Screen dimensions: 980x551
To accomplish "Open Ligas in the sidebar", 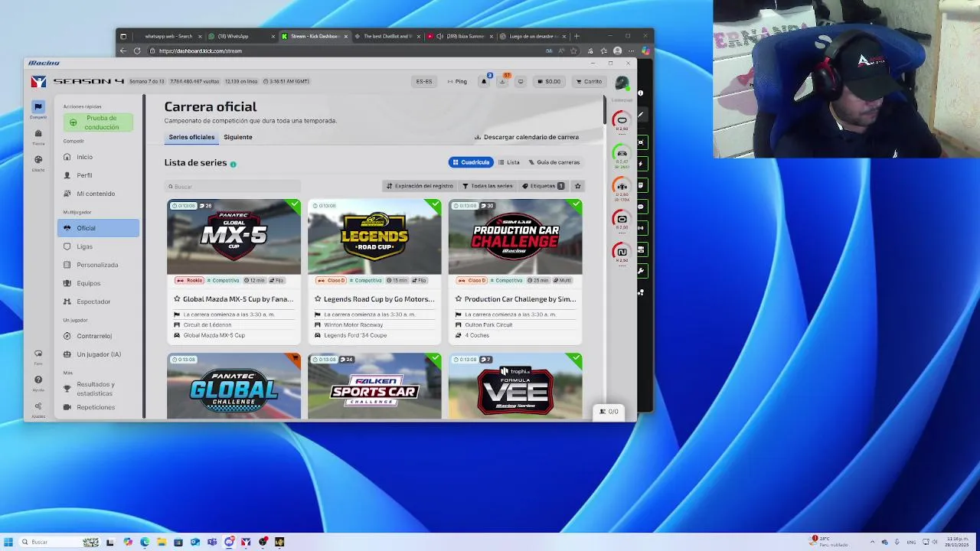I will 98,246.
